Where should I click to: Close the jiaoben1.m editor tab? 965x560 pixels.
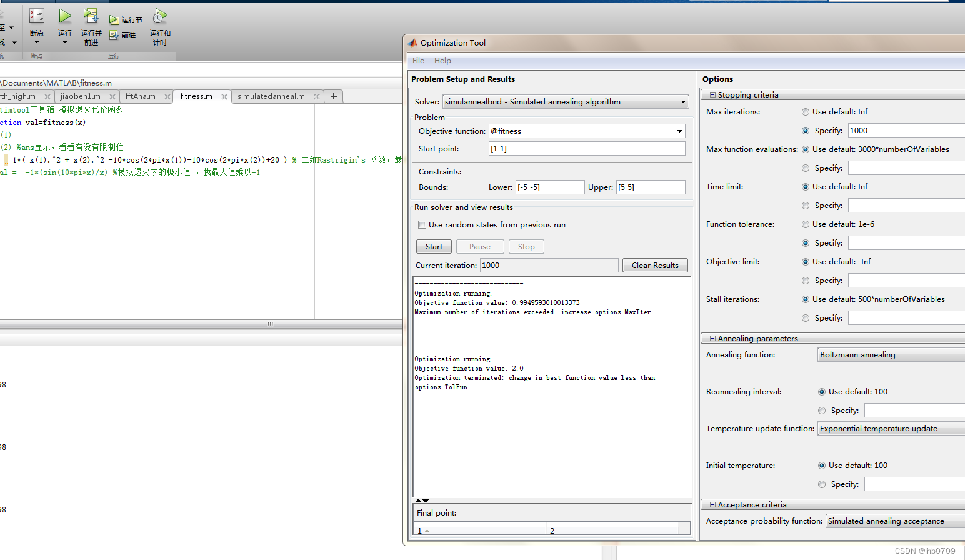(x=112, y=96)
